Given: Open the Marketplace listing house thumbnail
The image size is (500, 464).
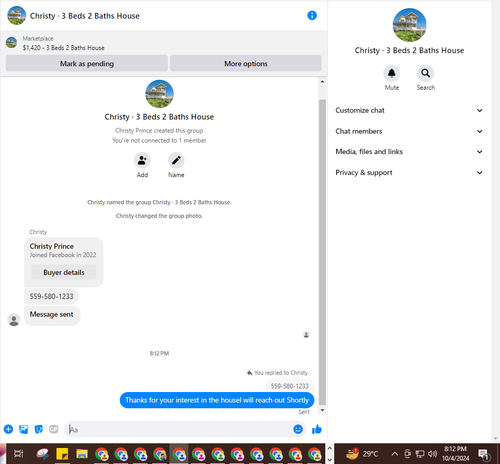Looking at the screenshot, I should click(11, 42).
